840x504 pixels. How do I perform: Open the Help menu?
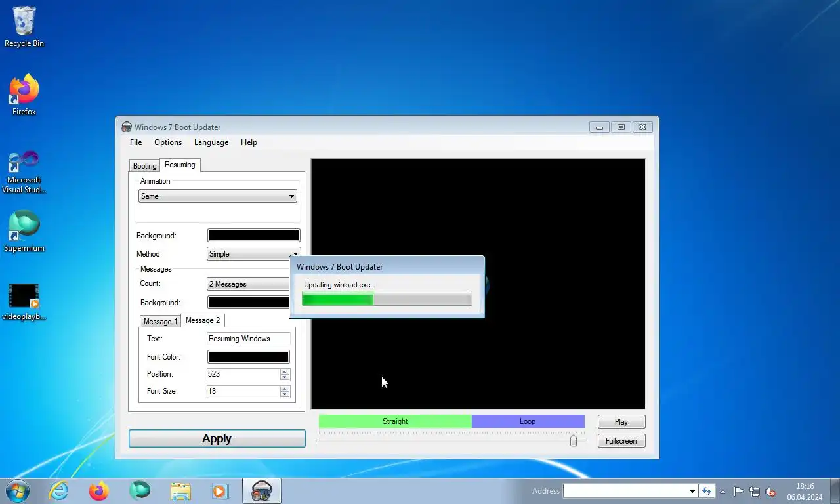tap(249, 142)
